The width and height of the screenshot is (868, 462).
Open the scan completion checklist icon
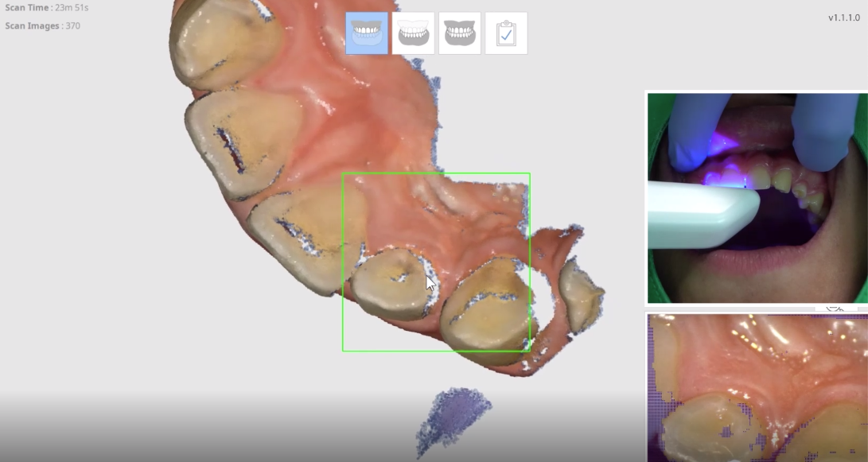click(x=506, y=33)
